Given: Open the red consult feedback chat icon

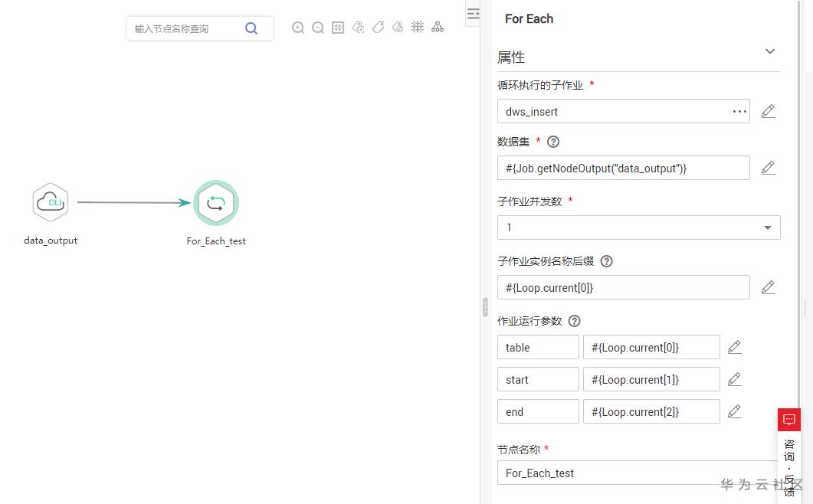Looking at the screenshot, I should click(x=788, y=420).
